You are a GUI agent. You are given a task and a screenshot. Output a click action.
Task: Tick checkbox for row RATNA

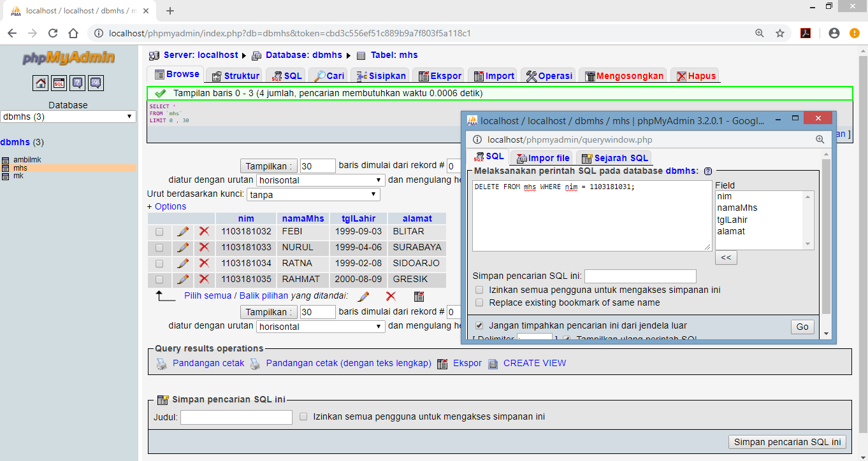159,264
